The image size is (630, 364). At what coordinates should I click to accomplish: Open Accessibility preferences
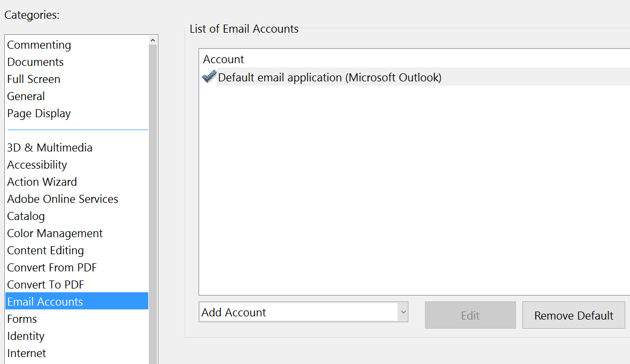point(37,164)
